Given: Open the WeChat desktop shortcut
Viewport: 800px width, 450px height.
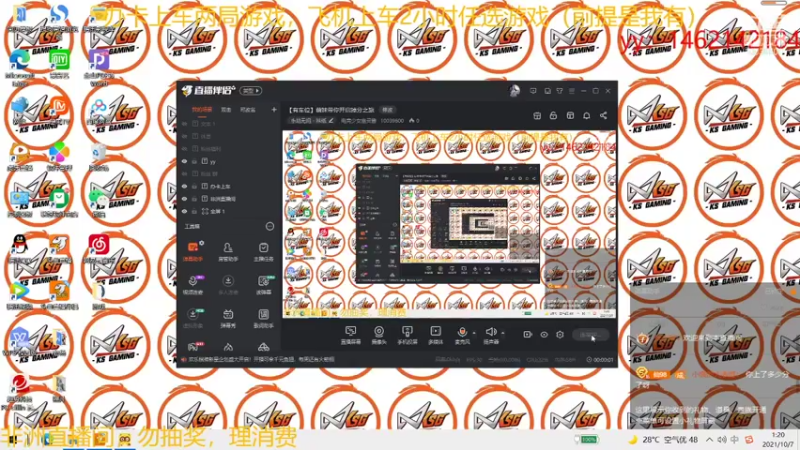Looking at the screenshot, I should (98, 201).
